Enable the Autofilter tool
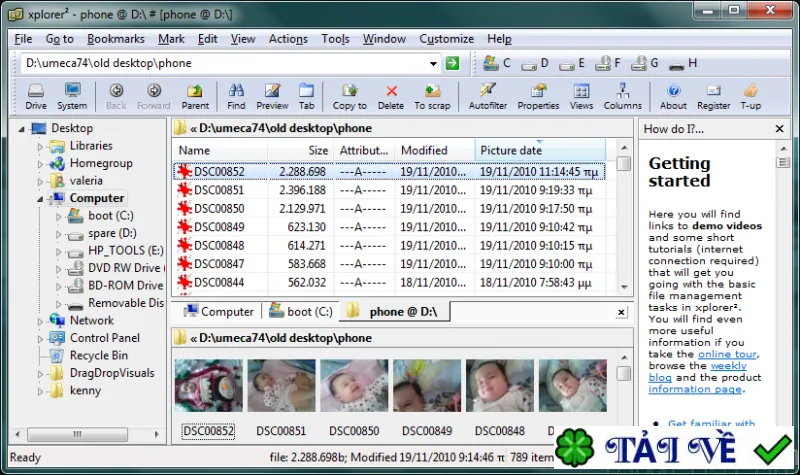 pyautogui.click(x=488, y=96)
